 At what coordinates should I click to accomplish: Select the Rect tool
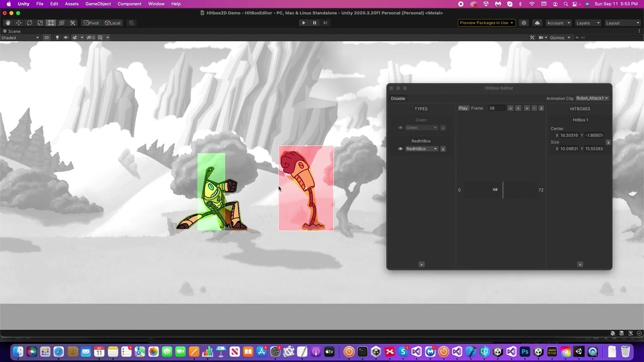point(51,23)
